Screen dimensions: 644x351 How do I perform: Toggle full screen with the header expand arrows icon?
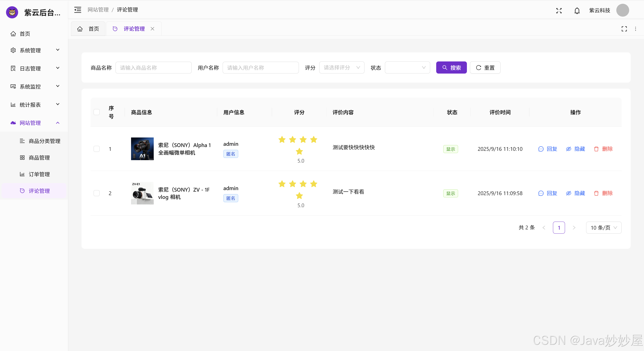pyautogui.click(x=559, y=10)
